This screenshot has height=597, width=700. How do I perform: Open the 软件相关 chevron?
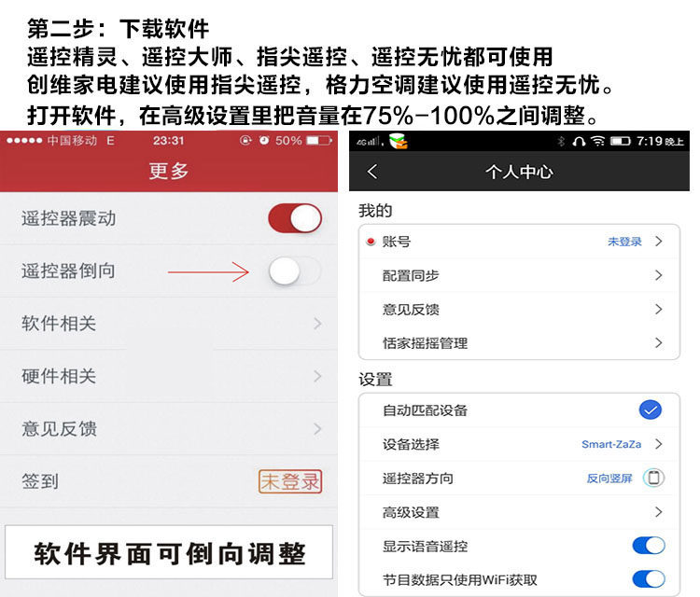tap(317, 324)
